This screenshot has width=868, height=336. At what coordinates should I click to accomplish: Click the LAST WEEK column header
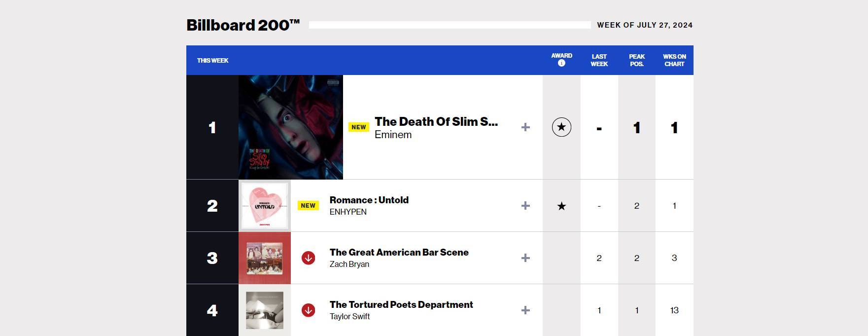point(599,60)
